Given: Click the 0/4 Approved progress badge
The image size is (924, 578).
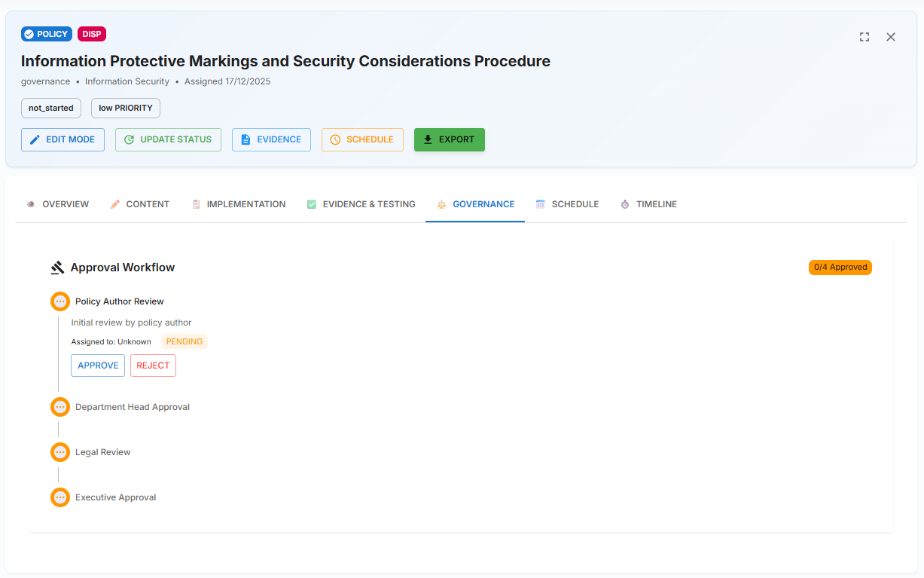Looking at the screenshot, I should coord(840,267).
